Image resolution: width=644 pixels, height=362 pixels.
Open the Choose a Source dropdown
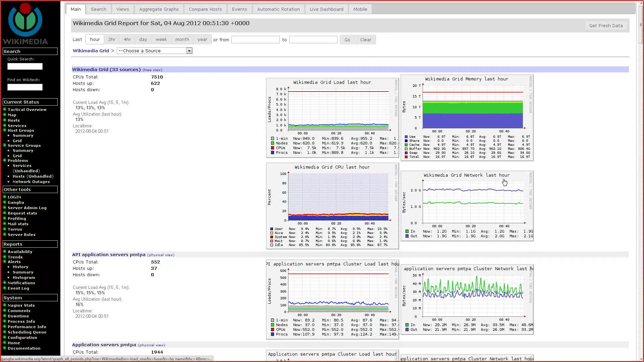click(154, 51)
